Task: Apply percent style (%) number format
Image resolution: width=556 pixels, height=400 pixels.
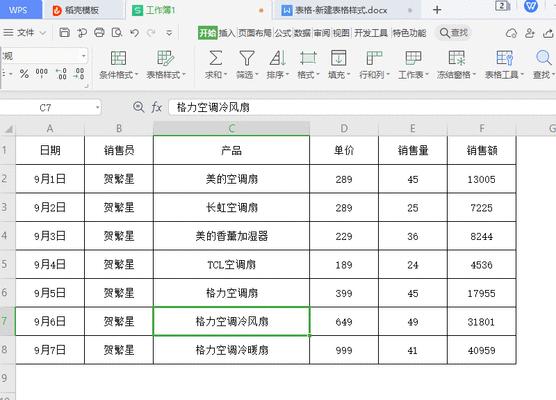Action: click(x=24, y=74)
